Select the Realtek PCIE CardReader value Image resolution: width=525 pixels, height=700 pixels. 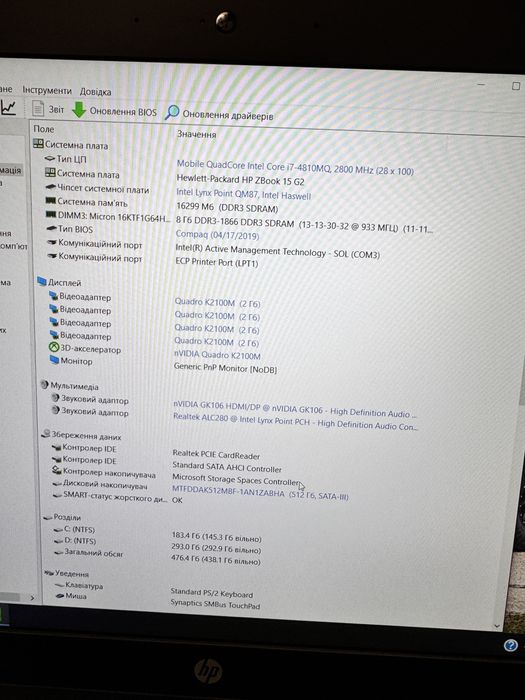tap(216, 455)
